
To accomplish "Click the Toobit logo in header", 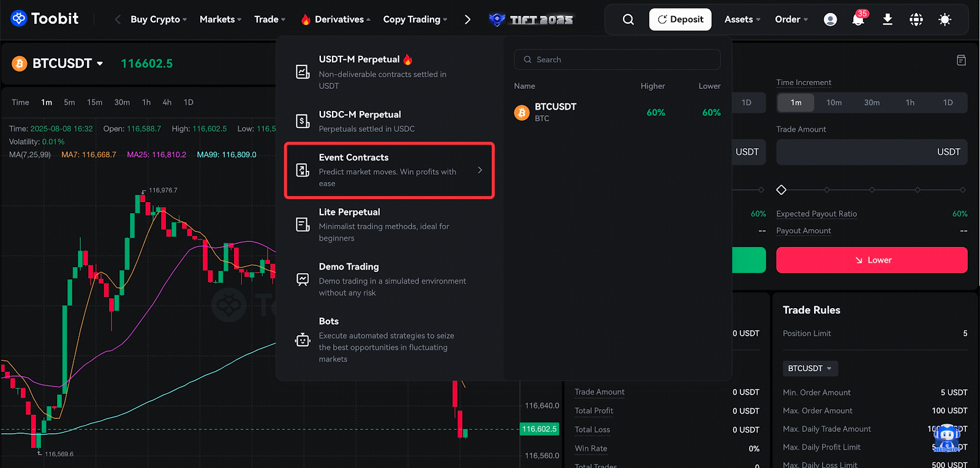I will click(x=45, y=19).
